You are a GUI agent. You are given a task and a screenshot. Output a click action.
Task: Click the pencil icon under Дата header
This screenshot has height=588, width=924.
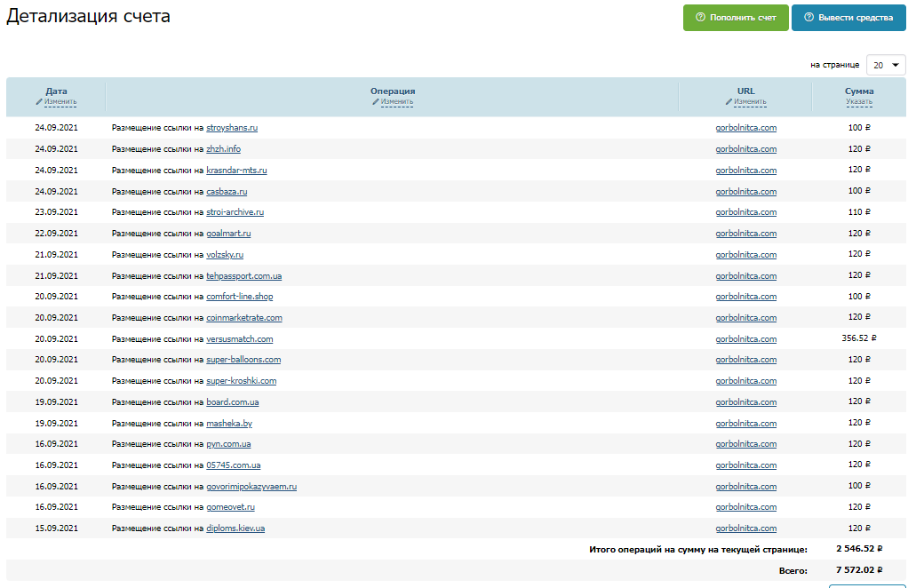39,102
